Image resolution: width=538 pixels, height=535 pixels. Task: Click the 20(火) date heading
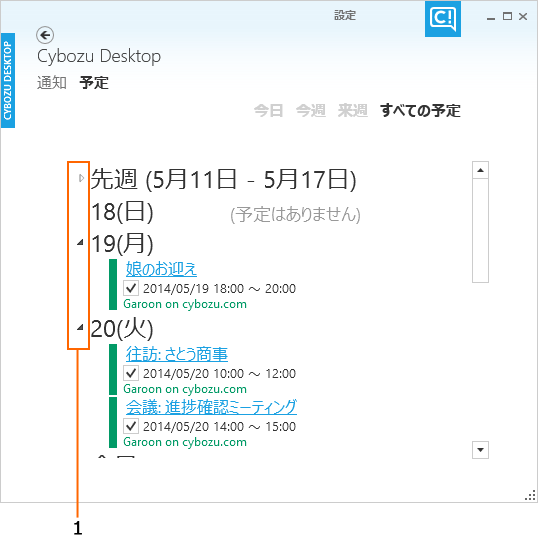point(122,329)
